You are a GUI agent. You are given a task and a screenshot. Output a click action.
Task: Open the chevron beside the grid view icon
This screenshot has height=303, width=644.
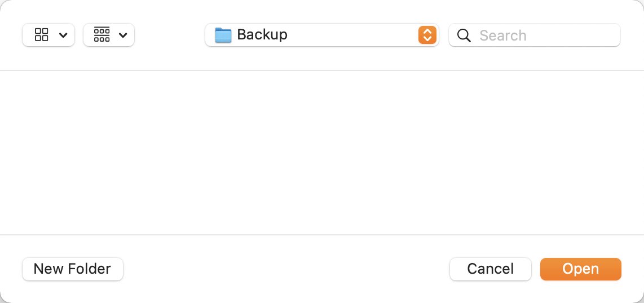coord(63,35)
